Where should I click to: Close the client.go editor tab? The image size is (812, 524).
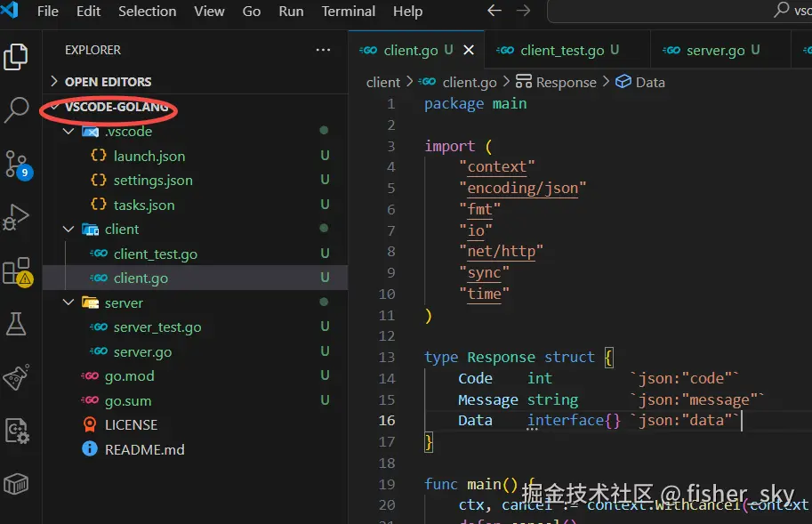[469, 51]
